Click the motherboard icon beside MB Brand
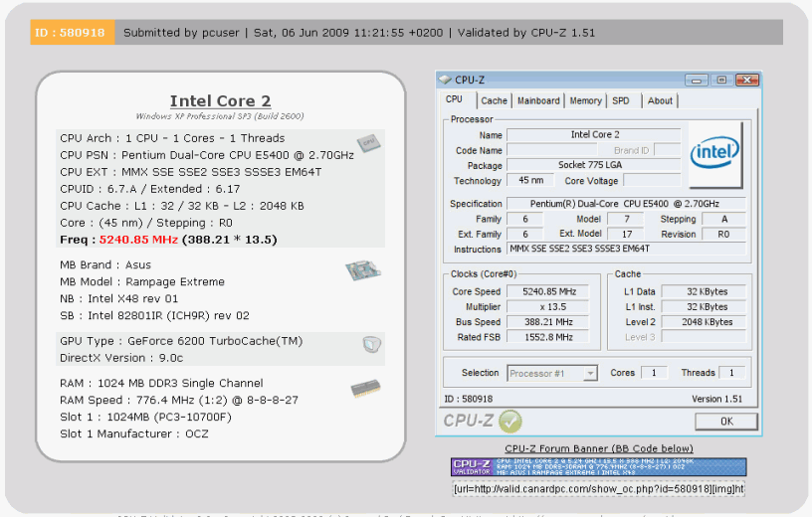The width and height of the screenshot is (812, 517). click(x=363, y=270)
